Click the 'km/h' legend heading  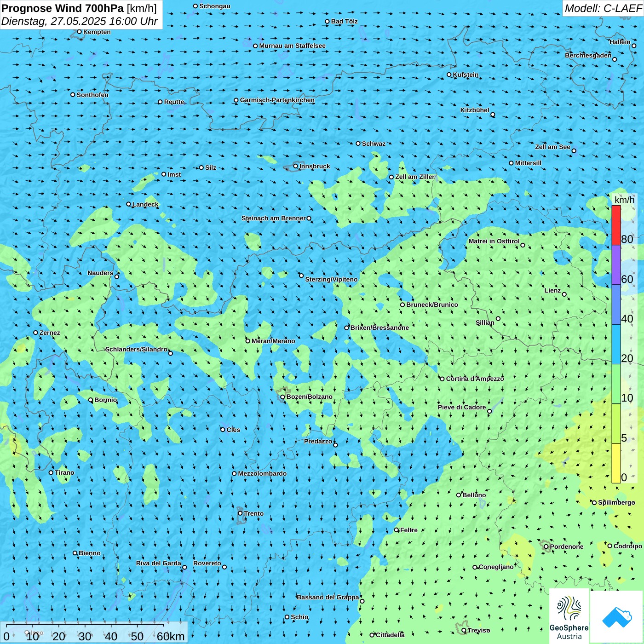pyautogui.click(x=624, y=200)
